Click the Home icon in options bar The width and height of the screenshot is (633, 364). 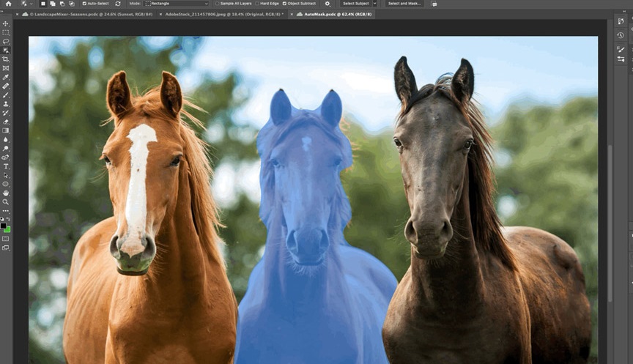[8, 4]
